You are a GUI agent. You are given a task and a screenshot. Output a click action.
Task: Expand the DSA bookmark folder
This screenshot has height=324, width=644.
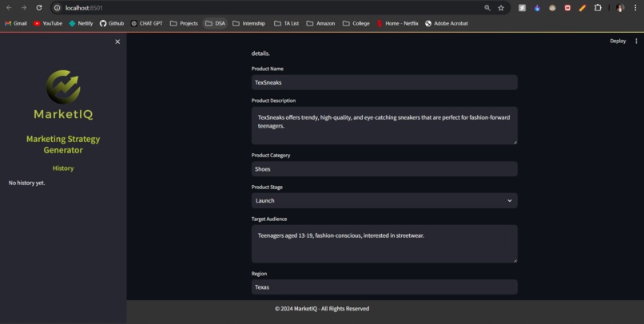click(x=215, y=23)
